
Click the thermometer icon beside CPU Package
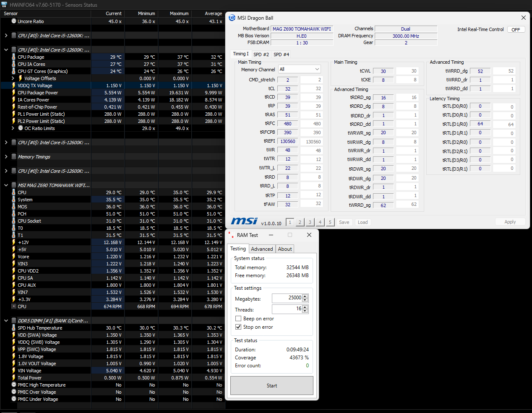14,57
